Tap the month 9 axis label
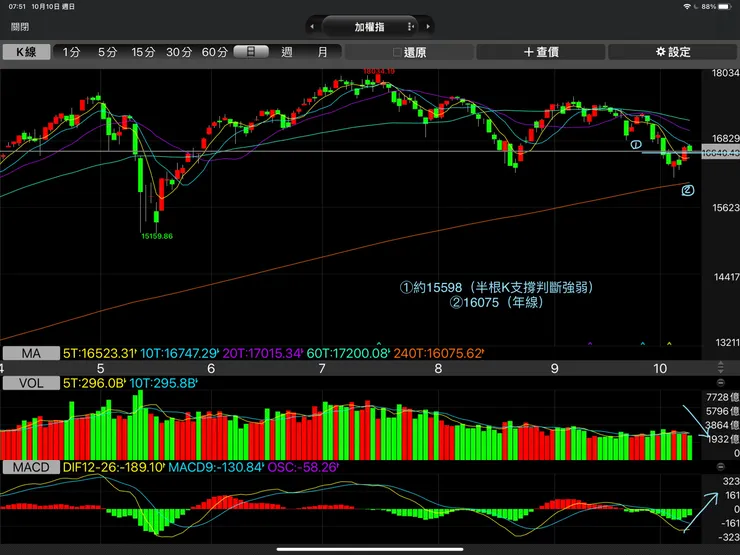The image size is (740, 555). point(555,368)
